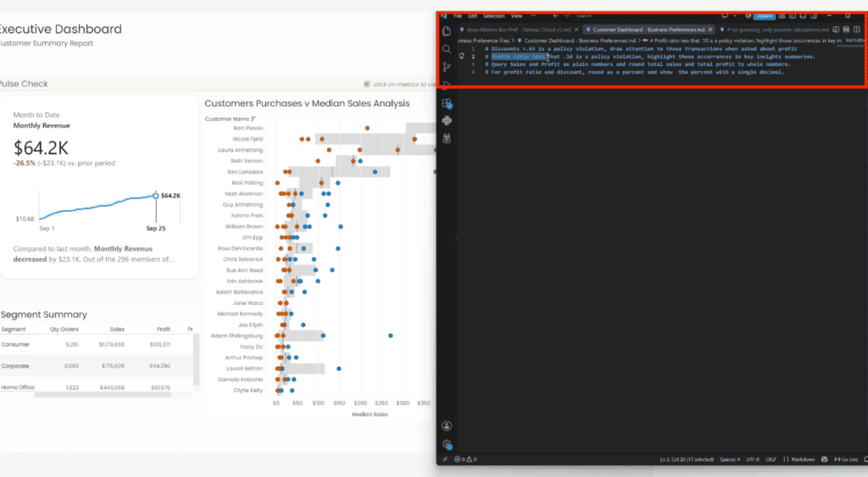This screenshot has width=868, height=477.
Task: Toggle the primary sidebar layout icon
Action: [793, 15]
